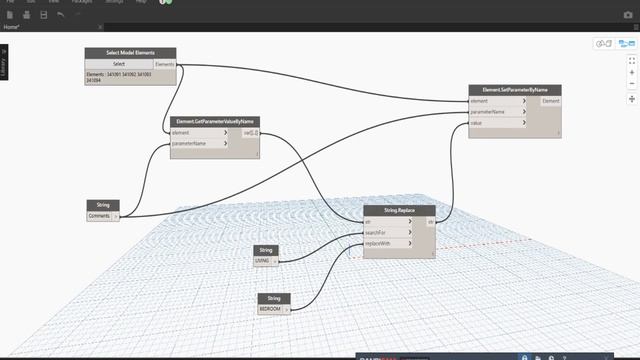This screenshot has width=640, height=360.
Task: Click element chevron on SetParameterByName node
Action: click(524, 101)
